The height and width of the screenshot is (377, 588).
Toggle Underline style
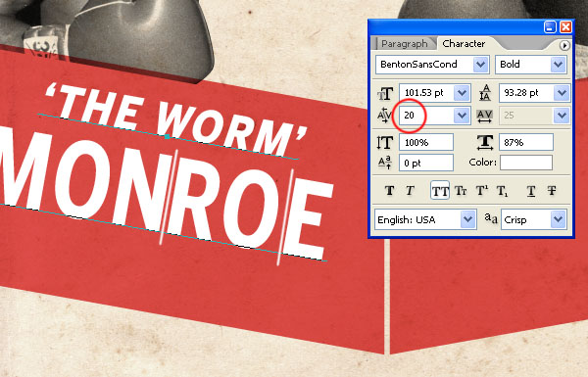pos(530,191)
